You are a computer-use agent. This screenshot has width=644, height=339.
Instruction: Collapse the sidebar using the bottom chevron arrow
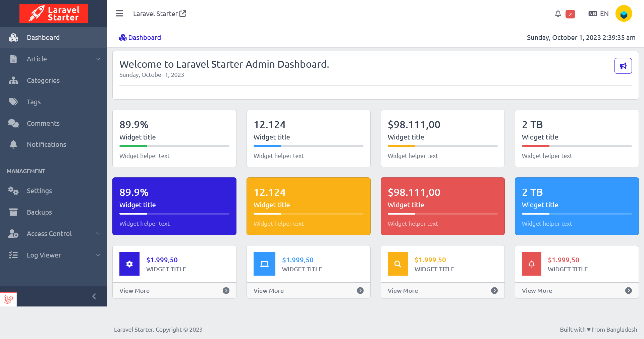tap(94, 296)
